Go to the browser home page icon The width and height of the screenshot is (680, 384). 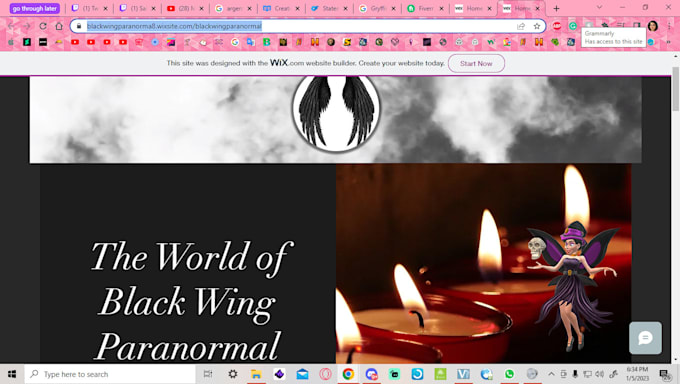point(59,26)
